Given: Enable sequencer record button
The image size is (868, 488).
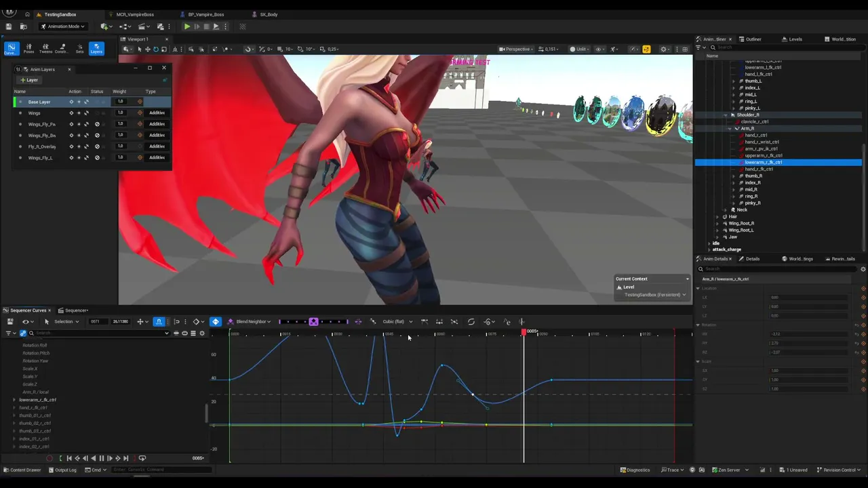Looking at the screenshot, I should [x=49, y=458].
